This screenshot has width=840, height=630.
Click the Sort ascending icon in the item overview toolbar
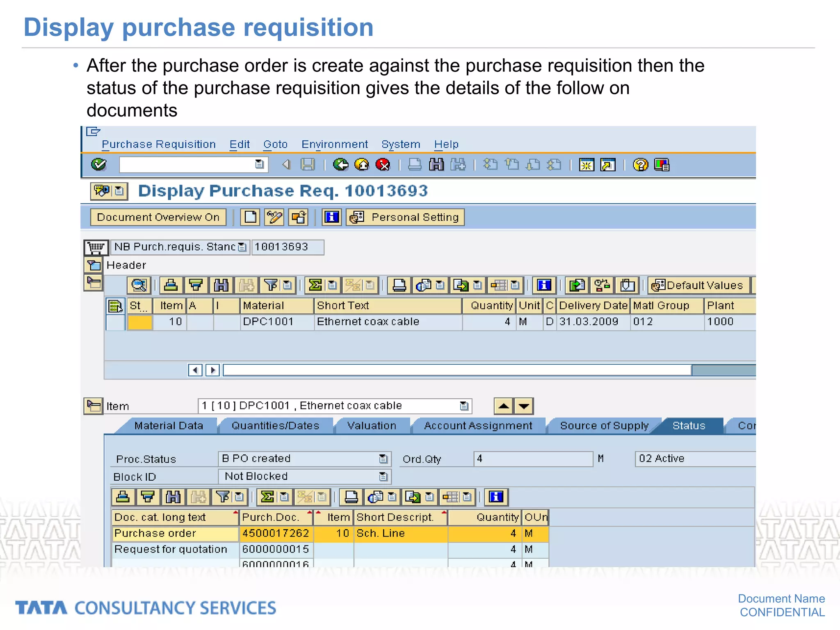coord(171,285)
